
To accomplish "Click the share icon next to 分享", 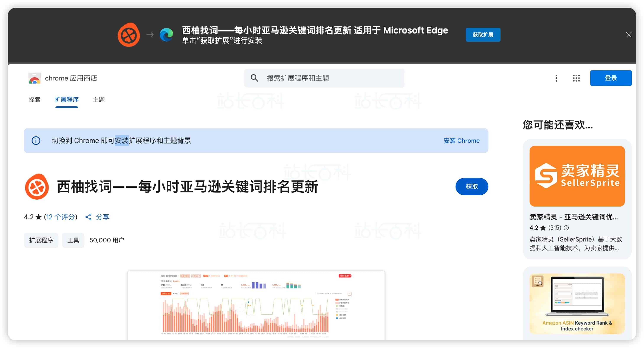I will [x=88, y=217].
